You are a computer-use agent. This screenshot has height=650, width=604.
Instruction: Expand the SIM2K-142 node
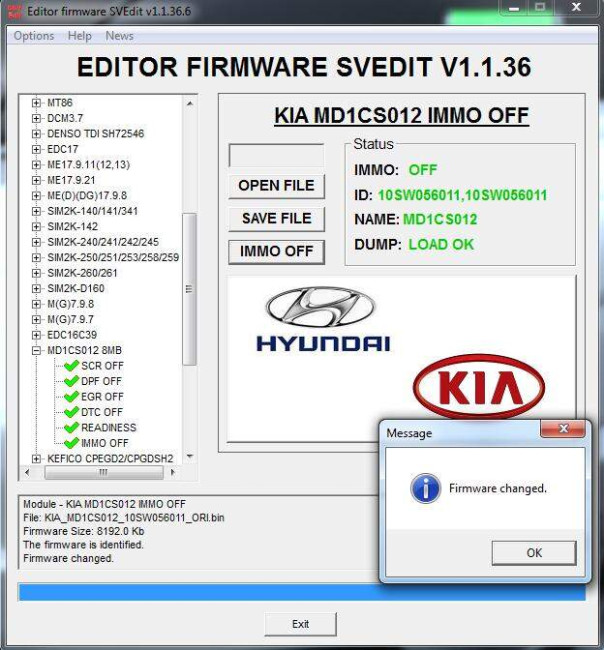pyautogui.click(x=36, y=226)
